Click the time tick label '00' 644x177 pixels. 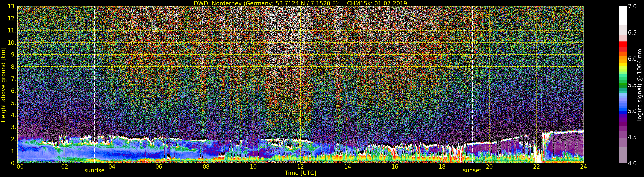20,167
